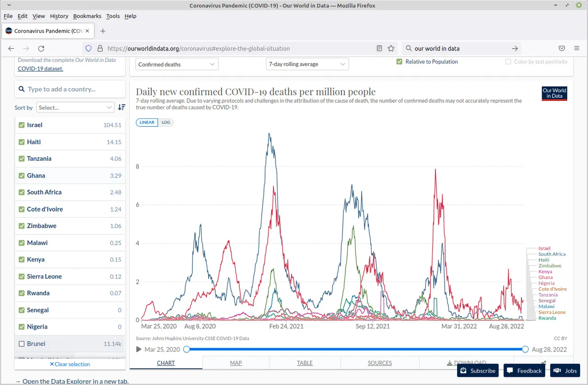Image resolution: width=588 pixels, height=385 pixels.
Task: Submit search with the arrow icon
Action: coord(515,48)
